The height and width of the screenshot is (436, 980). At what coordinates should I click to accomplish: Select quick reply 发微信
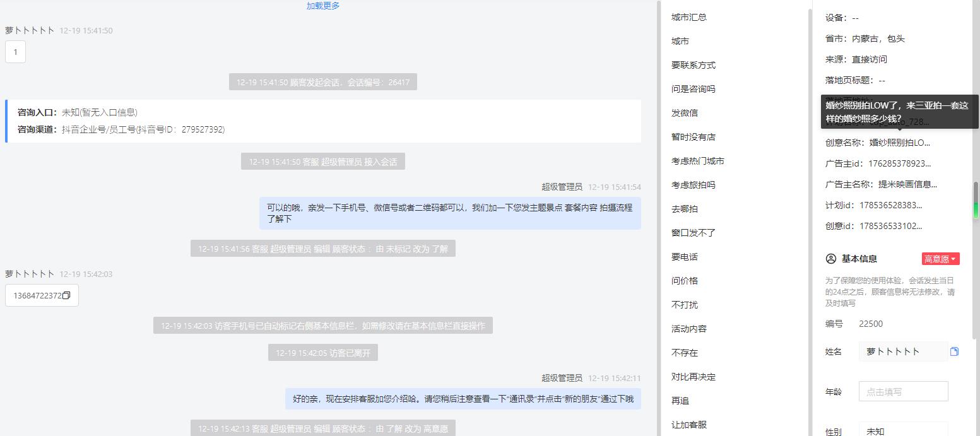[685, 113]
